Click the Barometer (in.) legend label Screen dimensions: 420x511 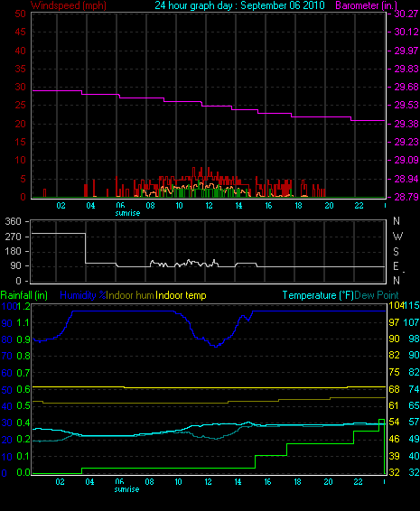pos(366,5)
